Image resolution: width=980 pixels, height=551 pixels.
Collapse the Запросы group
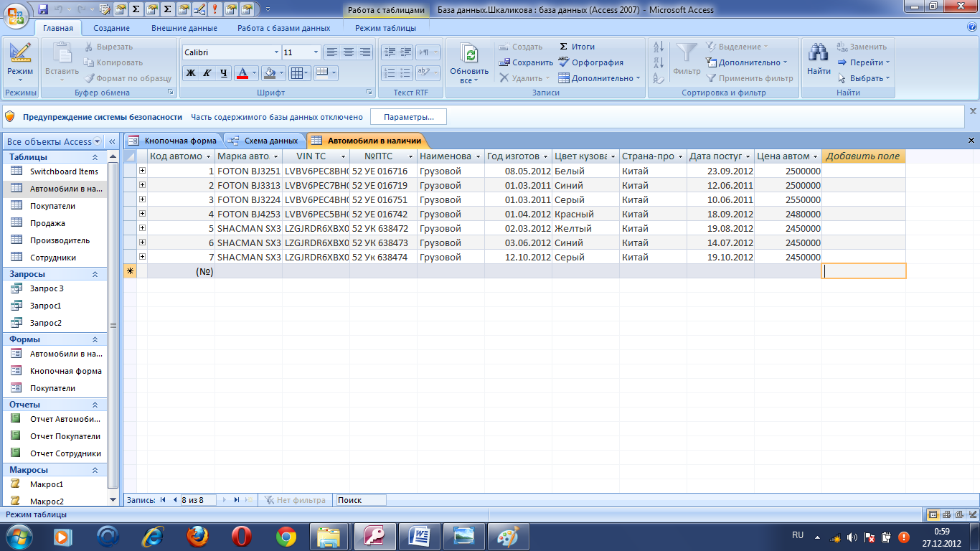(x=95, y=274)
